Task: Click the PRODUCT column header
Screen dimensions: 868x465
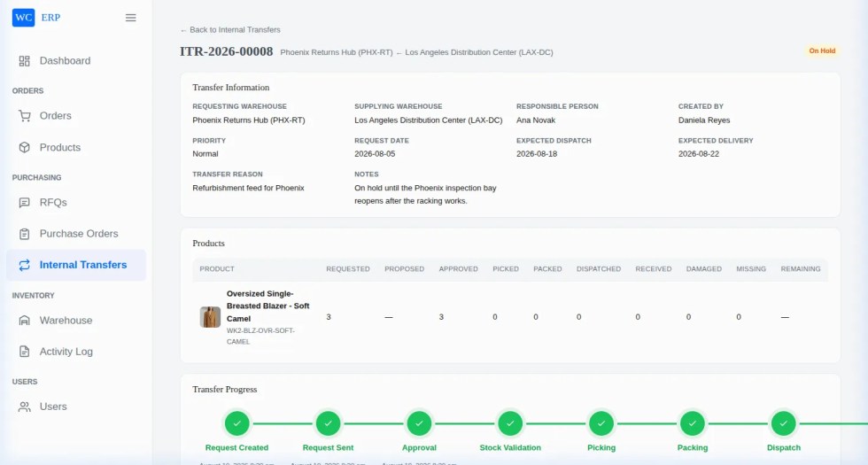Action: point(217,269)
